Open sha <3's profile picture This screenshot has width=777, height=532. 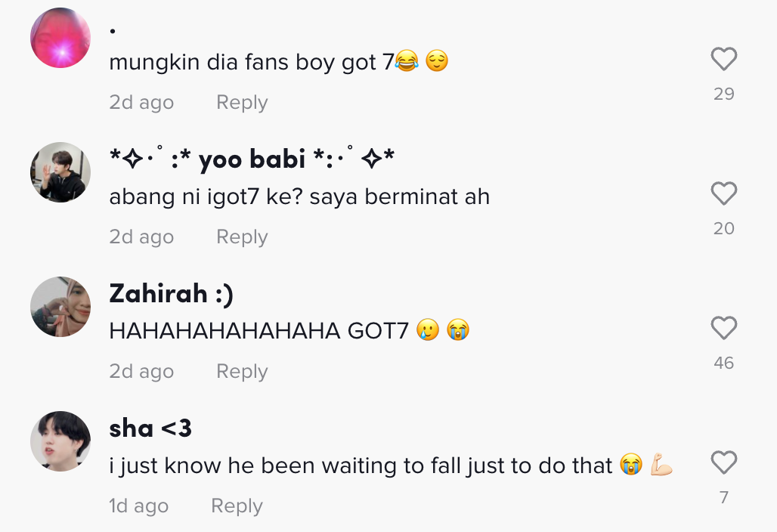click(x=60, y=441)
